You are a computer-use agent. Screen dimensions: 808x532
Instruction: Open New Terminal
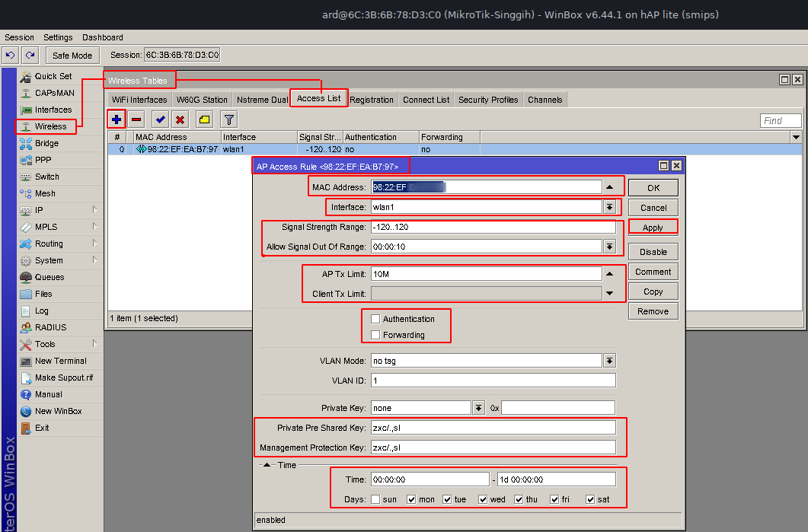pos(60,361)
